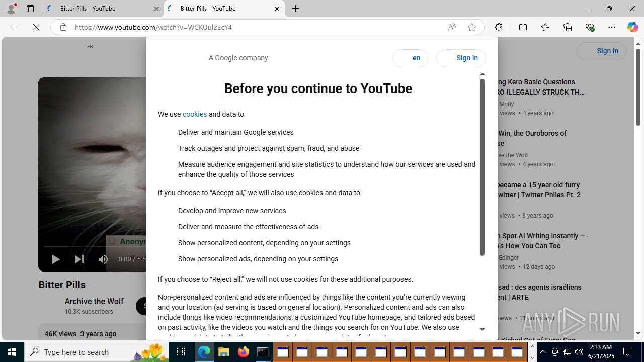Click the consent dialog scrollbar thumb
The width and height of the screenshot is (644, 362).
click(482, 167)
